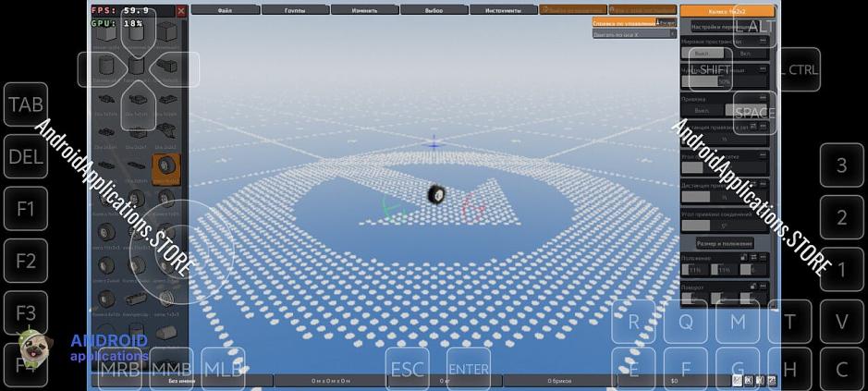Adjust the Дистанция slider
The image size is (868, 391).
[x=724, y=197]
